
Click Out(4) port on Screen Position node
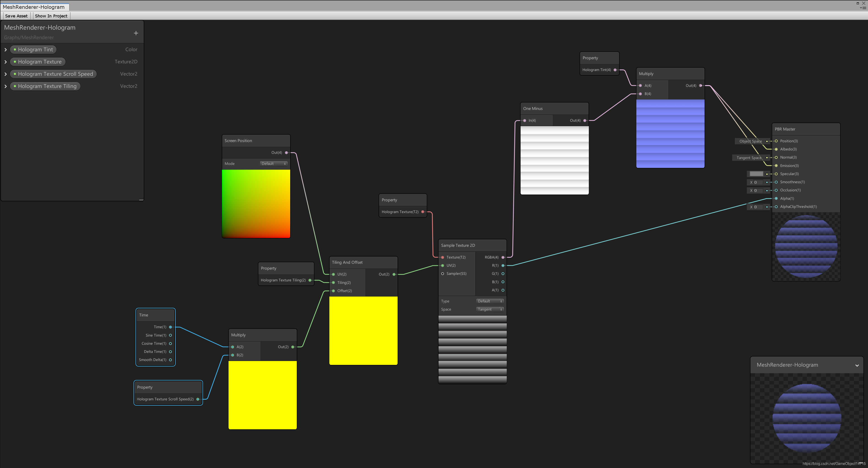click(x=286, y=153)
